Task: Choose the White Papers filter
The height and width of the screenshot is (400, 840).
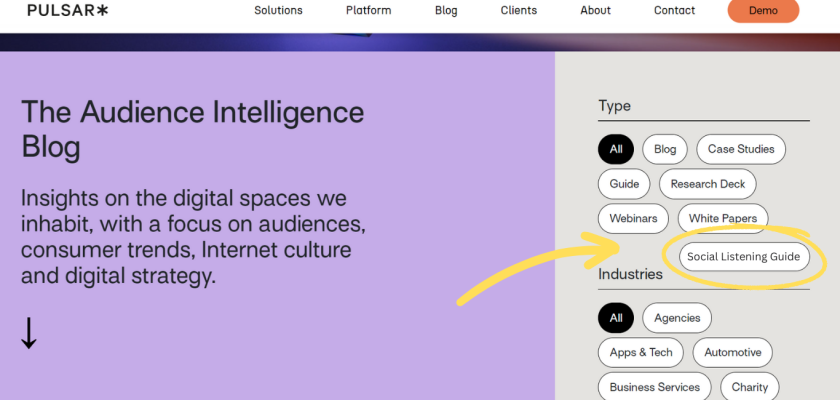Action: [723, 218]
